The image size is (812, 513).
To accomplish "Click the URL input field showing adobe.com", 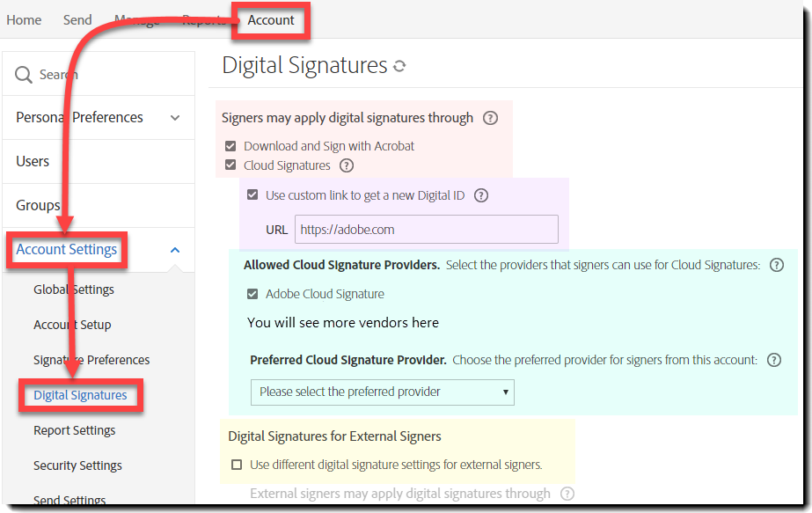I will (426, 229).
